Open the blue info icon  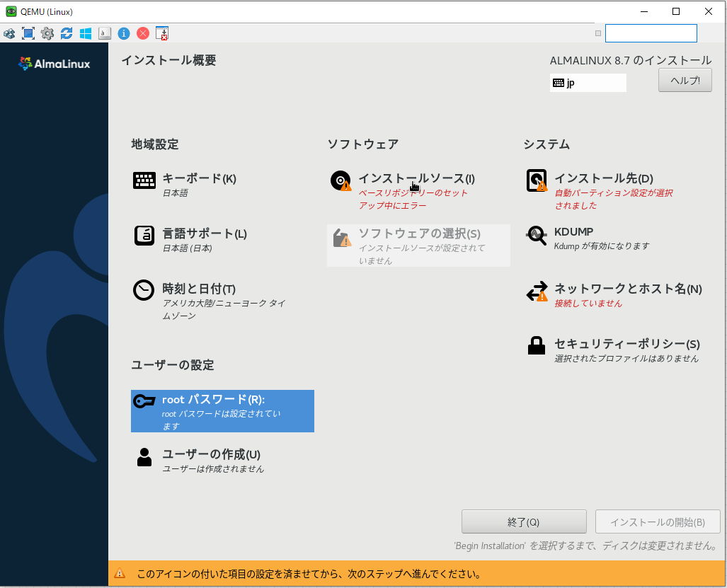point(124,33)
